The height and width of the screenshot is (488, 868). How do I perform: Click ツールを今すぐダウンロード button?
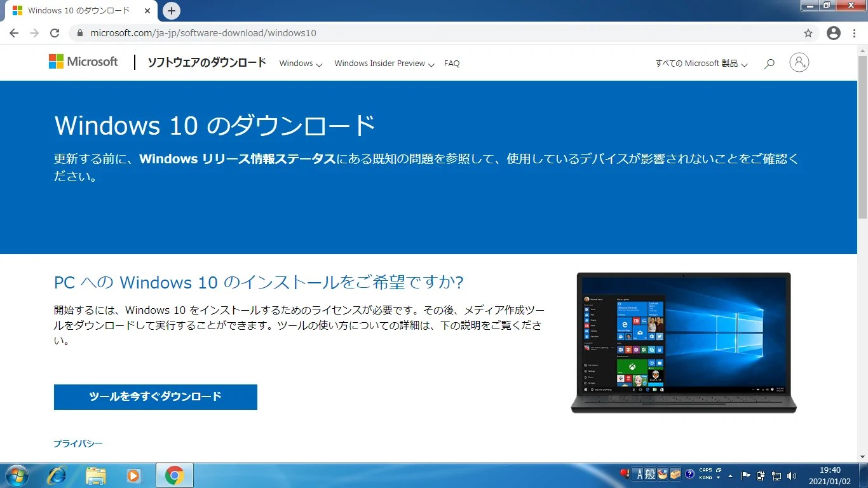[x=156, y=396]
